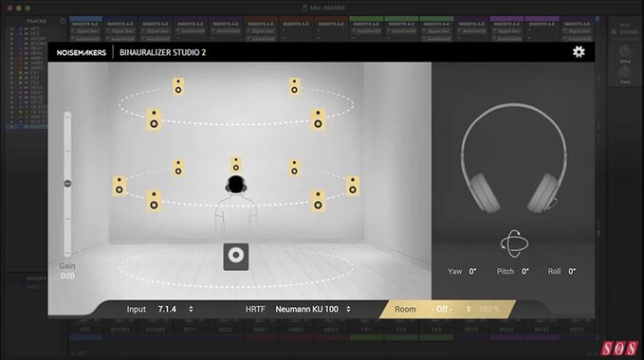This screenshot has width=644, height=360.
Task: Click the Binauralizer Studio 2 title
Action: tap(162, 52)
